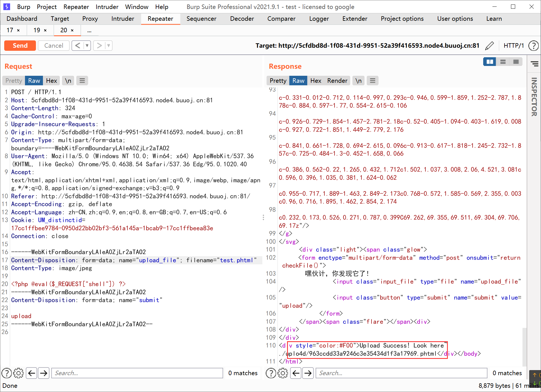Image resolution: width=541 pixels, height=392 pixels.
Task: Switch to top-bottom split layout icon
Action: [503, 62]
